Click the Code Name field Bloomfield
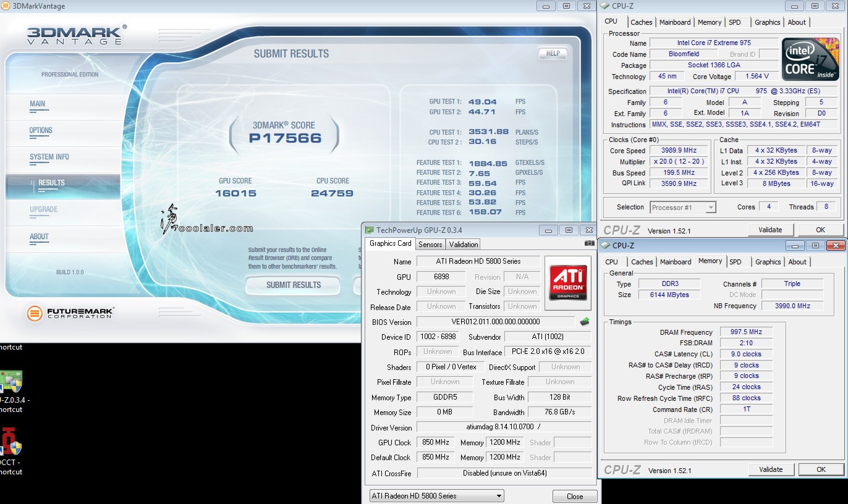Screen dimensions: 848x504 tap(684, 54)
